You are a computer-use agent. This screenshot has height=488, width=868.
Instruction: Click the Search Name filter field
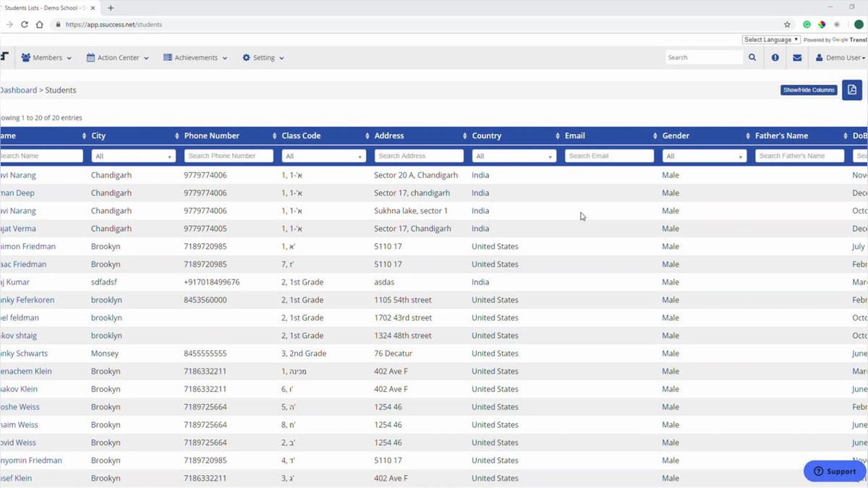pyautogui.click(x=41, y=156)
